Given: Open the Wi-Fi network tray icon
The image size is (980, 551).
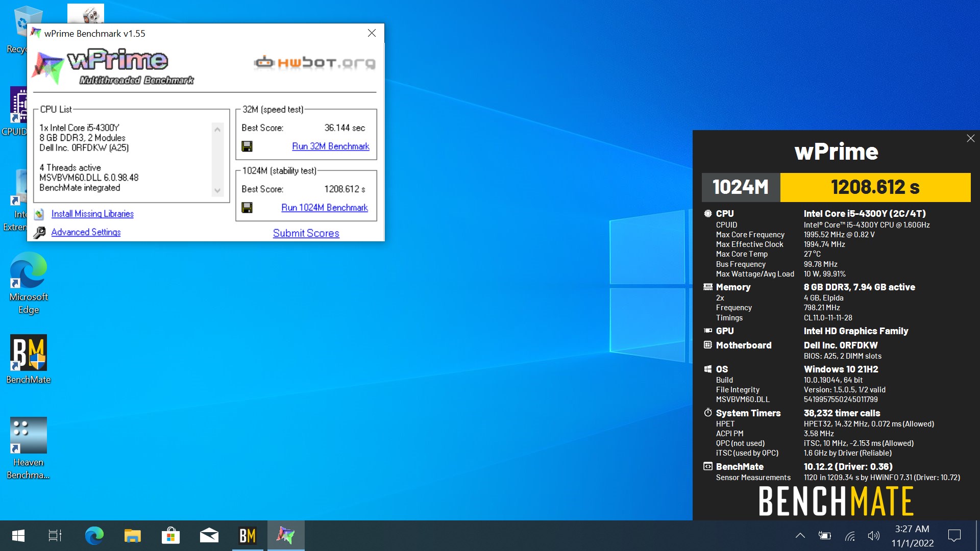Looking at the screenshot, I should 849,536.
